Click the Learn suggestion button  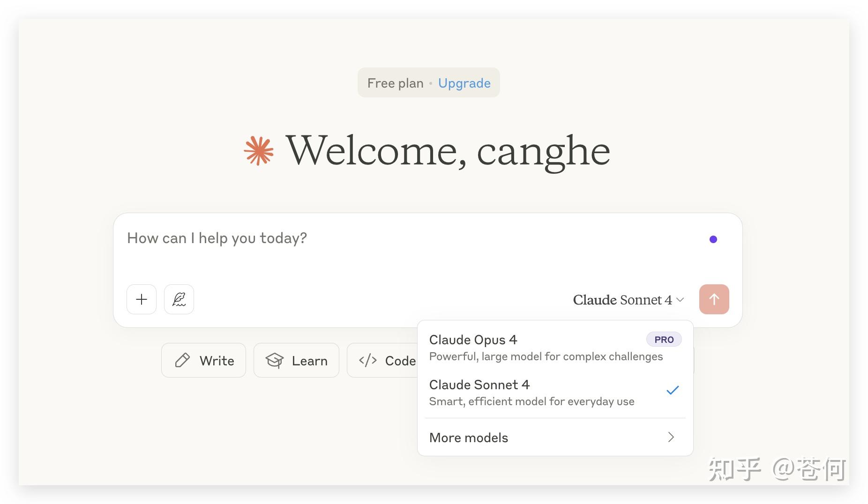[296, 360]
